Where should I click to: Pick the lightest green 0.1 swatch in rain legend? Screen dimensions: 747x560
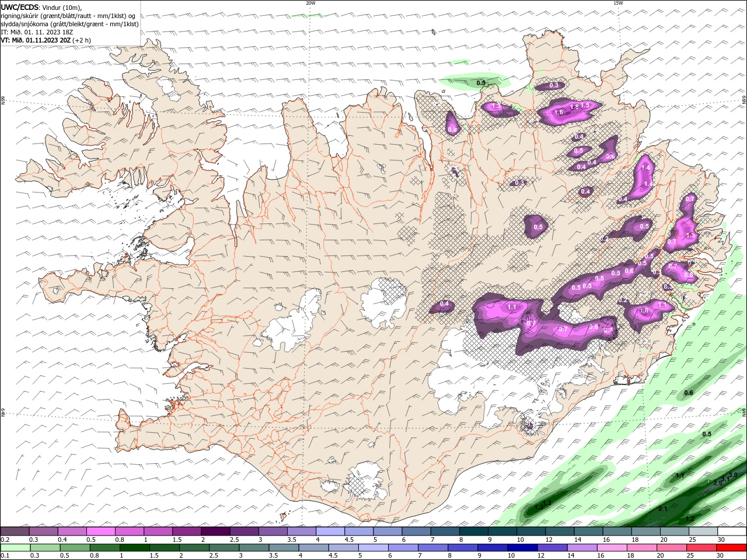pos(15,548)
